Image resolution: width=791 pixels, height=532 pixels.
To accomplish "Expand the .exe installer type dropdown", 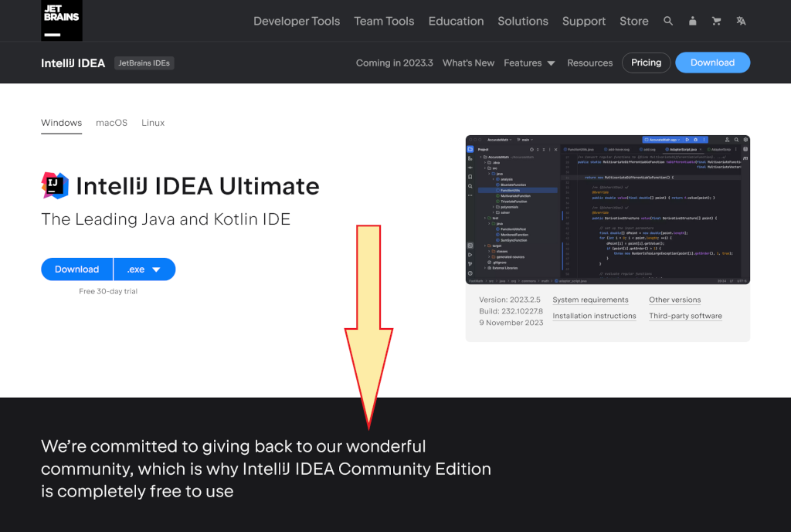I will (x=144, y=269).
